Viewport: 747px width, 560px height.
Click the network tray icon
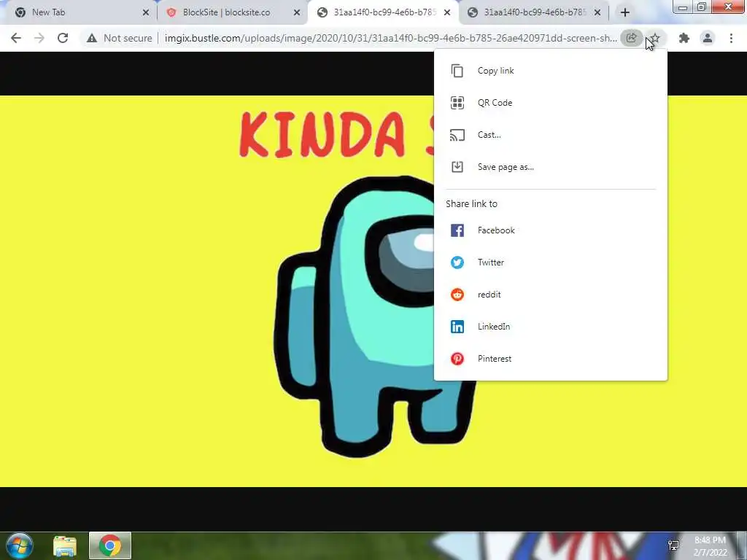coord(673,545)
